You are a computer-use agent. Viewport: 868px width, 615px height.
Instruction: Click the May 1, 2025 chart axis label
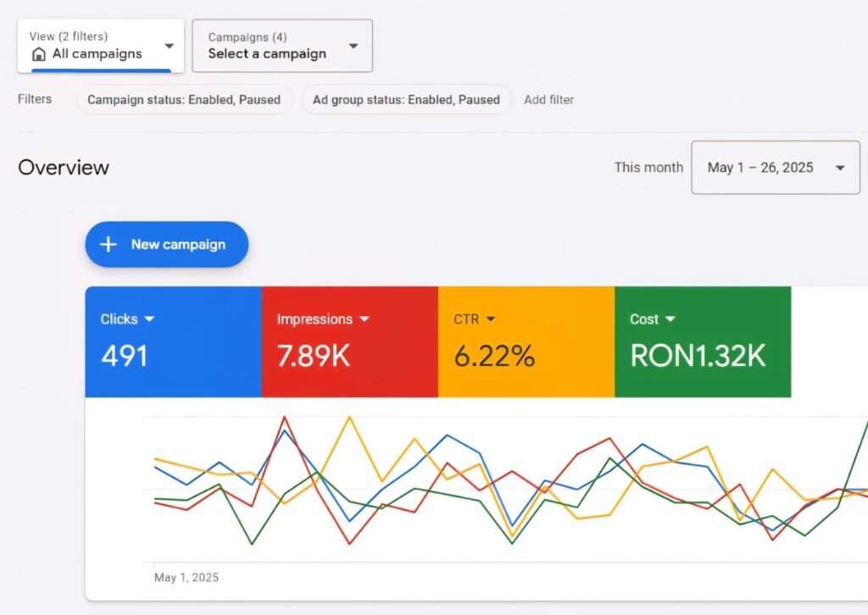186,578
